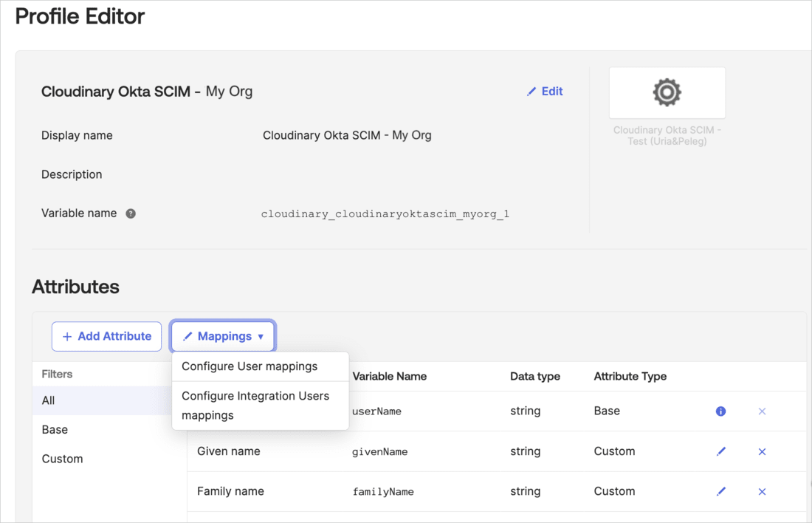Click the Edit link for profile details
The image size is (812, 523).
pos(545,91)
